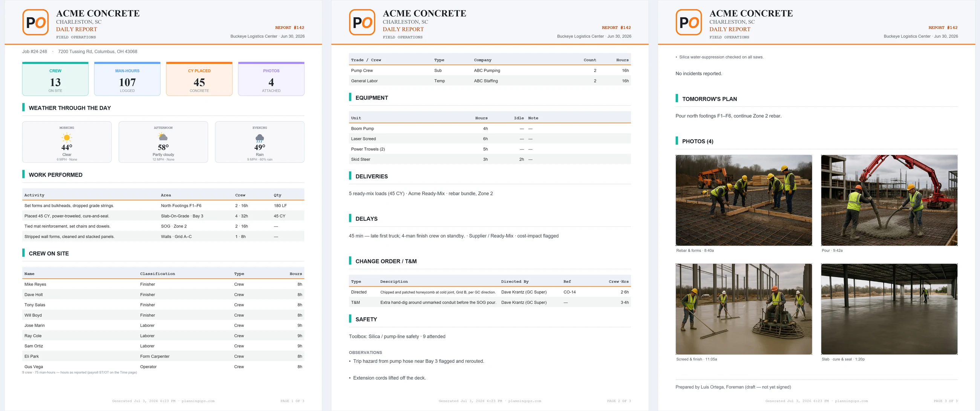Image resolution: width=980 pixels, height=411 pixels.
Task: Select the Tony Salas crew row
Action: [x=163, y=305]
